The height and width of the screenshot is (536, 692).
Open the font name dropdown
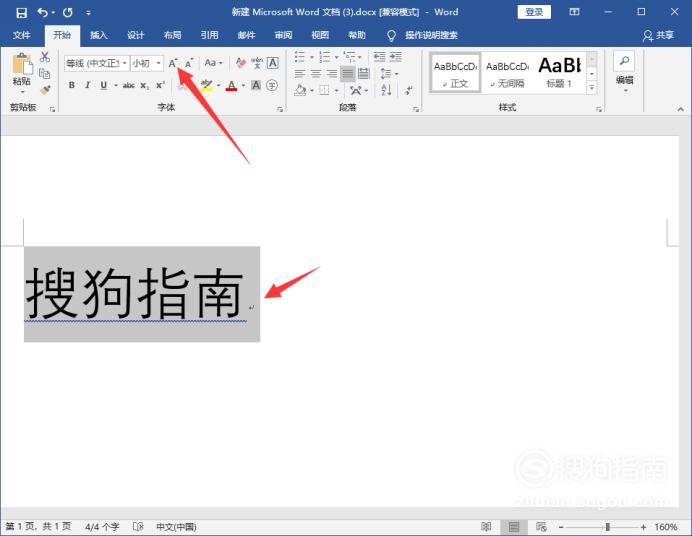[x=124, y=64]
